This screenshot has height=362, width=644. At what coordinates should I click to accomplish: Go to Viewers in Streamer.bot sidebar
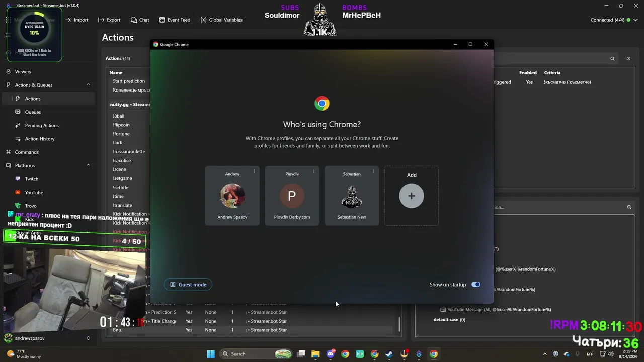(23, 72)
